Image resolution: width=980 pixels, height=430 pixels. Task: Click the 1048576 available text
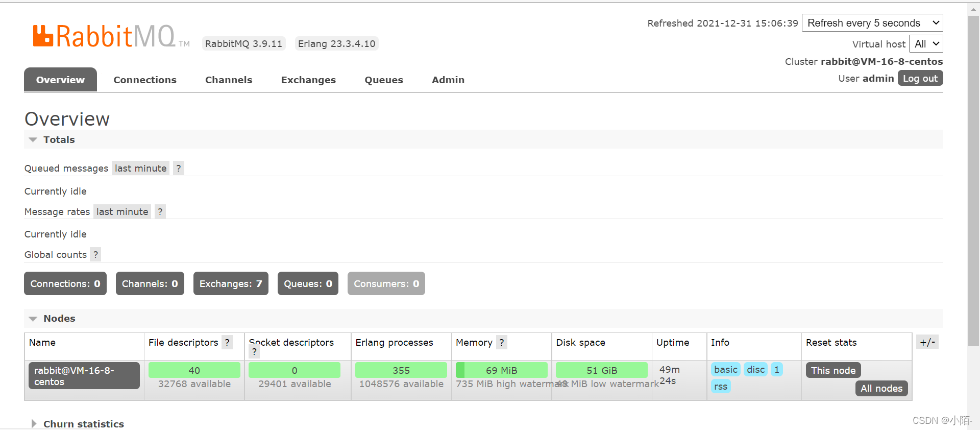point(401,384)
